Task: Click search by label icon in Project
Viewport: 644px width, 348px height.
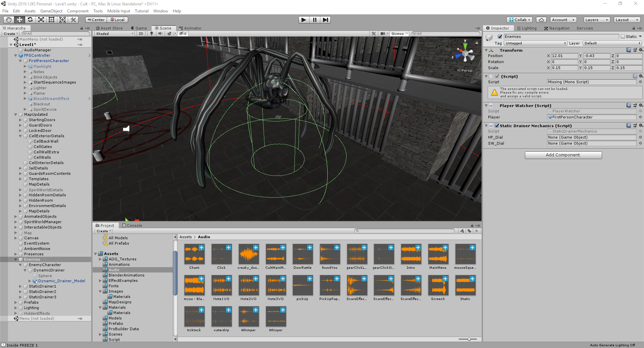Action: coord(469,231)
